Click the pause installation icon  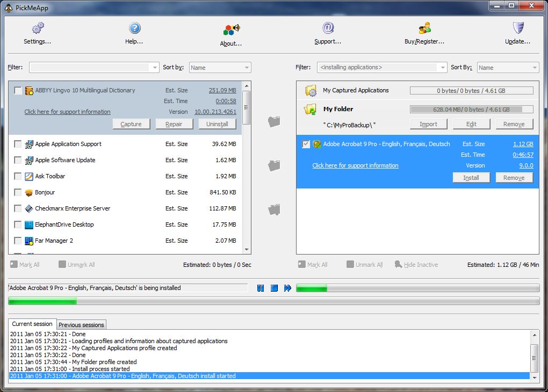click(x=261, y=288)
